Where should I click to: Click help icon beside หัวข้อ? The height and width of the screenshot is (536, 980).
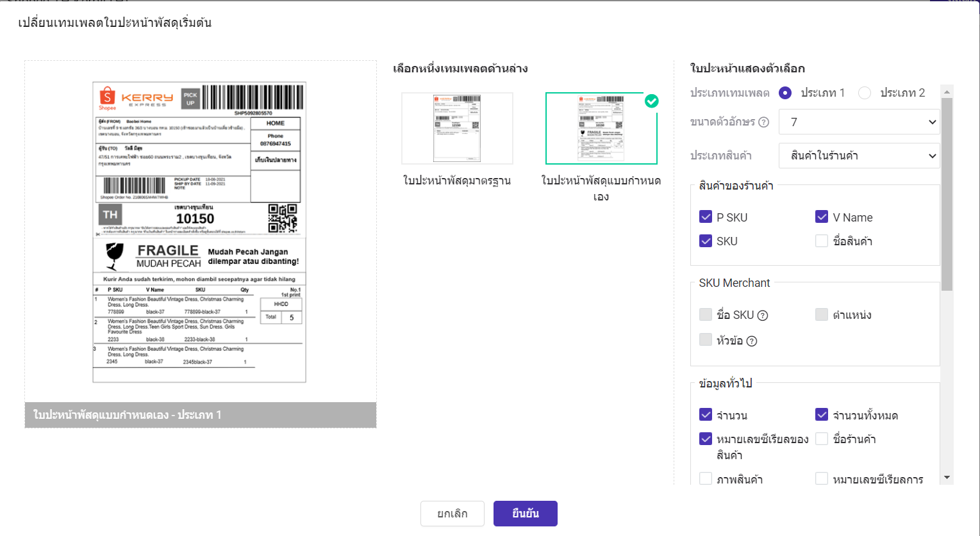point(752,341)
